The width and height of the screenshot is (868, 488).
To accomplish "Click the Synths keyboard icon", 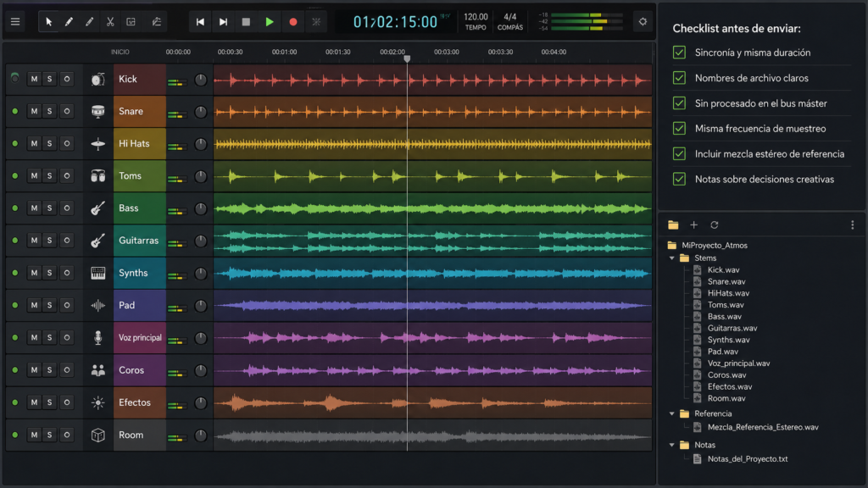I will click(x=98, y=274).
